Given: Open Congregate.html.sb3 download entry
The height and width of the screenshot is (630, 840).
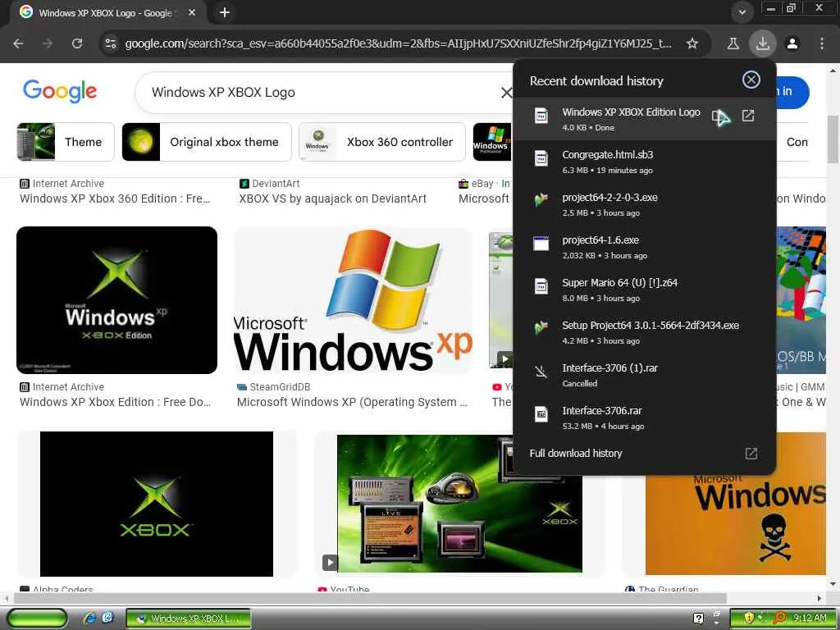Looking at the screenshot, I should [x=645, y=162].
